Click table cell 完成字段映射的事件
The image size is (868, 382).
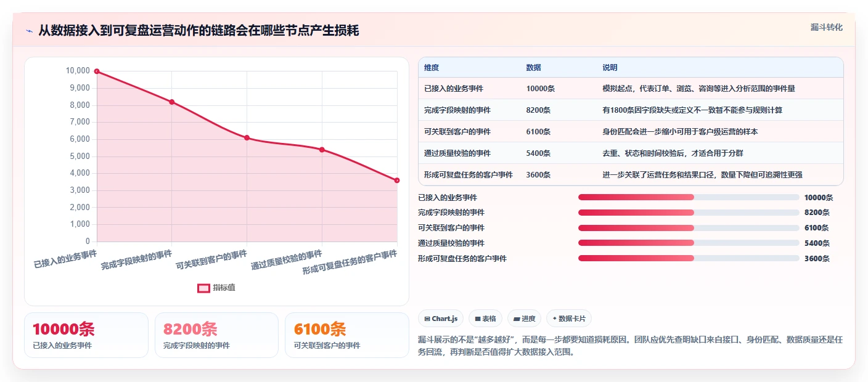pyautogui.click(x=457, y=110)
